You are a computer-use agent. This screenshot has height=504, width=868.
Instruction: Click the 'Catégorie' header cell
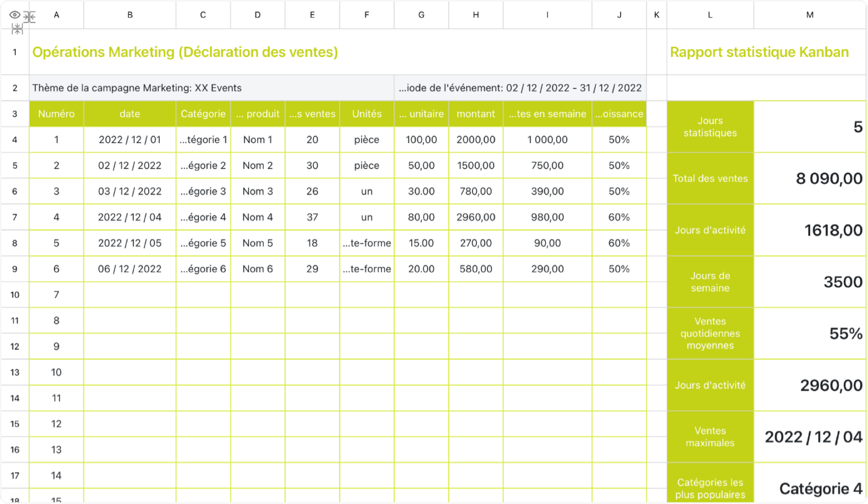(x=203, y=114)
